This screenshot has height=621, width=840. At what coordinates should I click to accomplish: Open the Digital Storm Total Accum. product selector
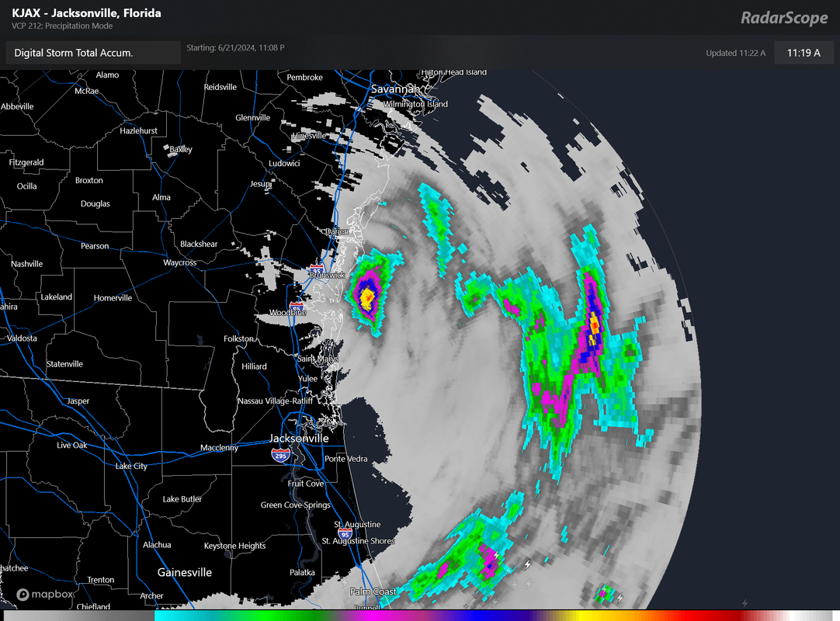[x=92, y=53]
